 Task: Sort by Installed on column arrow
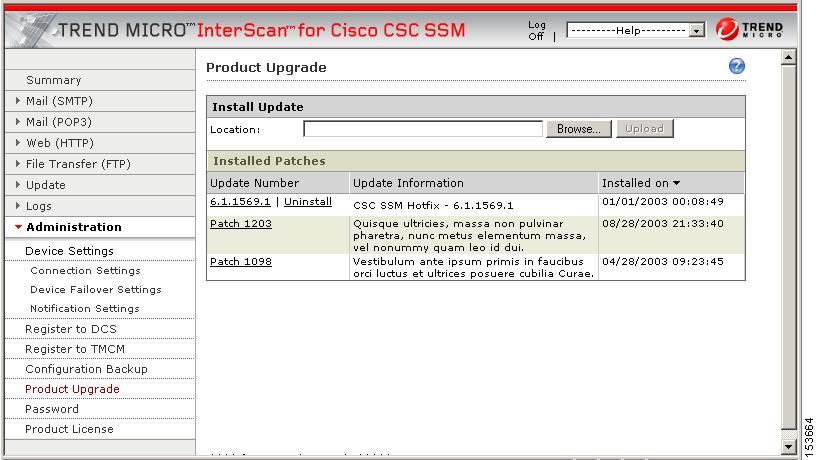(676, 183)
